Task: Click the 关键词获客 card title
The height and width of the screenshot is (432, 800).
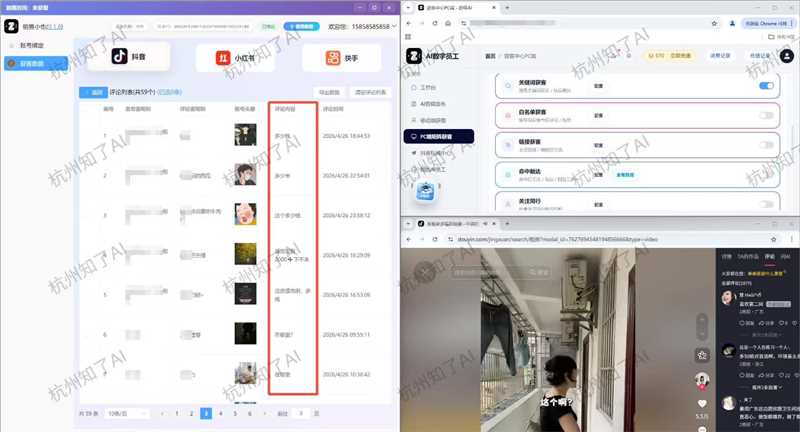Action: (532, 83)
